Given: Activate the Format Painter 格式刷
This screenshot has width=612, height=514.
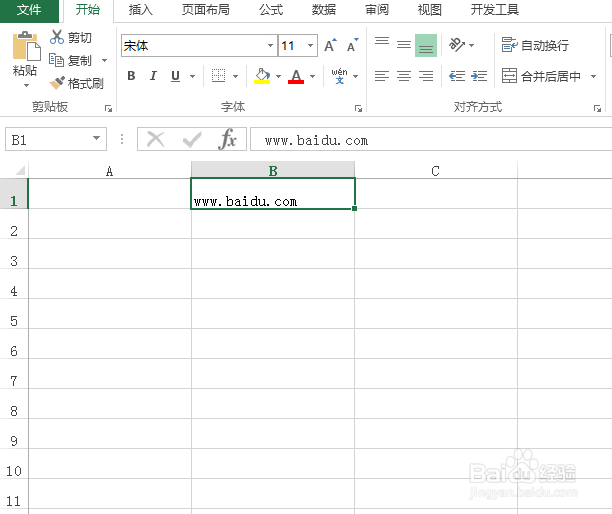Looking at the screenshot, I should point(76,83).
